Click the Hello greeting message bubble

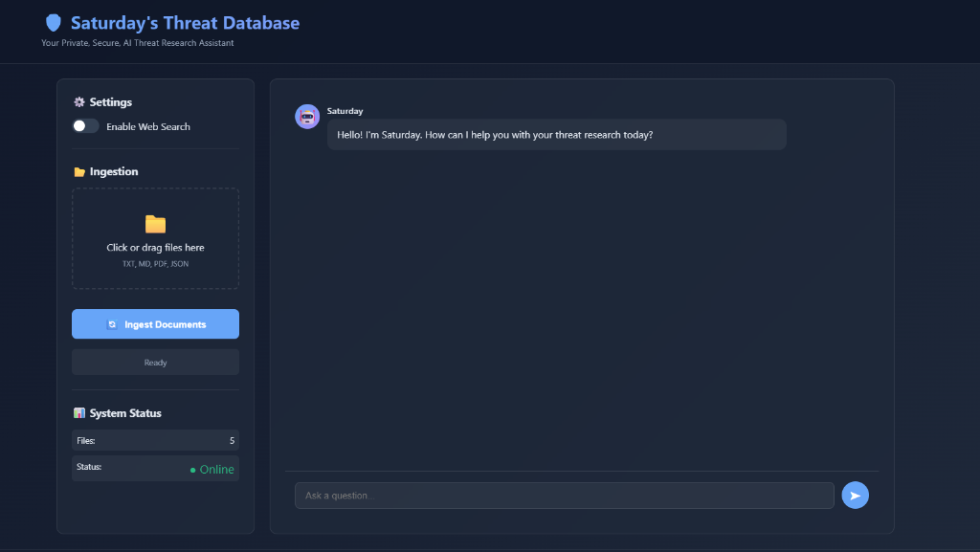click(x=557, y=134)
